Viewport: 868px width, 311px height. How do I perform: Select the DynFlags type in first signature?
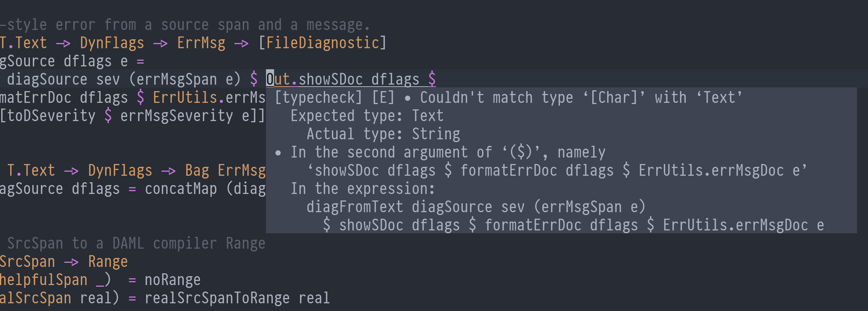coord(112,43)
